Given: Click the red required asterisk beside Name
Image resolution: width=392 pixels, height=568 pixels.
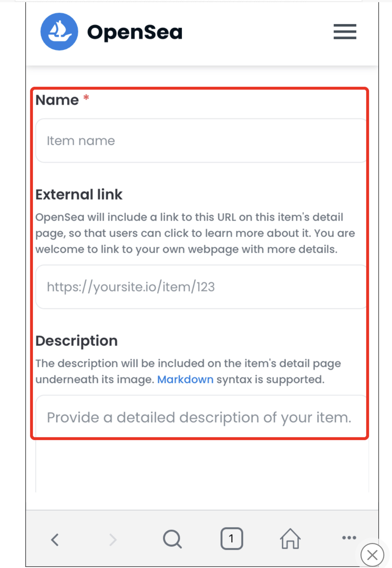Looking at the screenshot, I should [86, 97].
